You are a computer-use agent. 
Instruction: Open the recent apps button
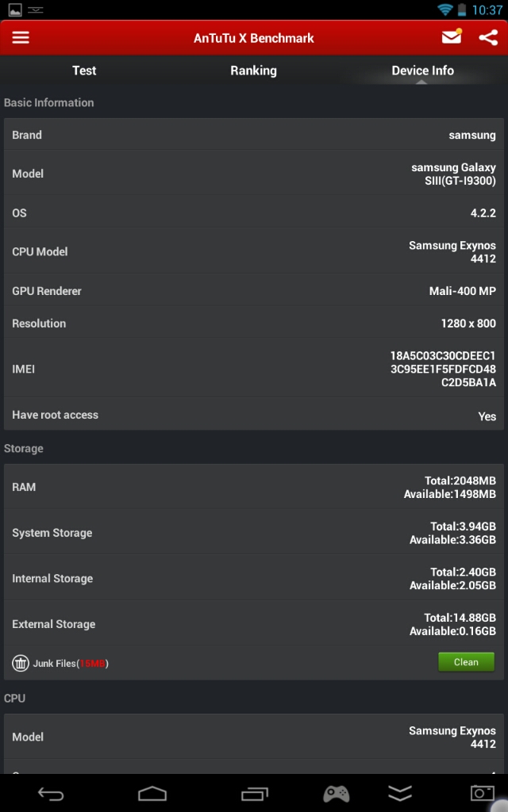(255, 793)
